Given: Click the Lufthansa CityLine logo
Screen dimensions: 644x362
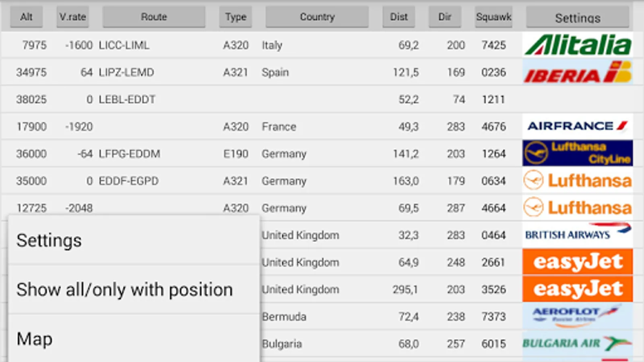Looking at the screenshot, I should tap(577, 153).
